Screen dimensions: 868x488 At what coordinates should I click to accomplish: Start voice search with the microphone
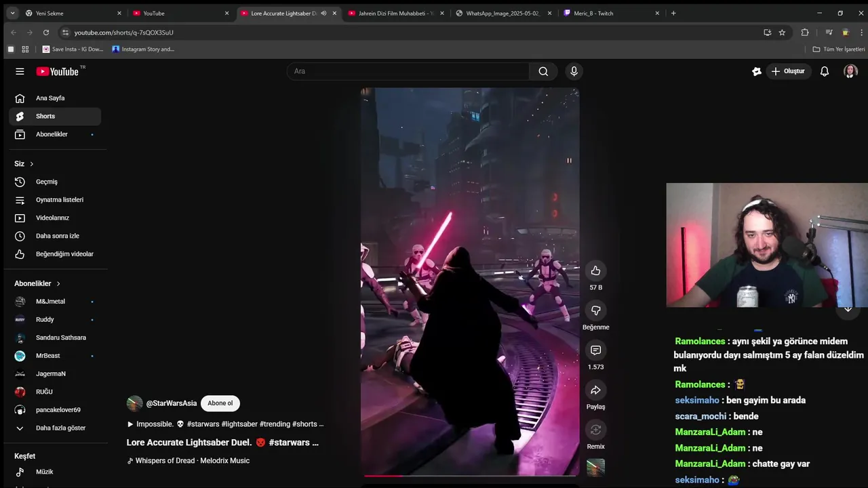coord(574,71)
